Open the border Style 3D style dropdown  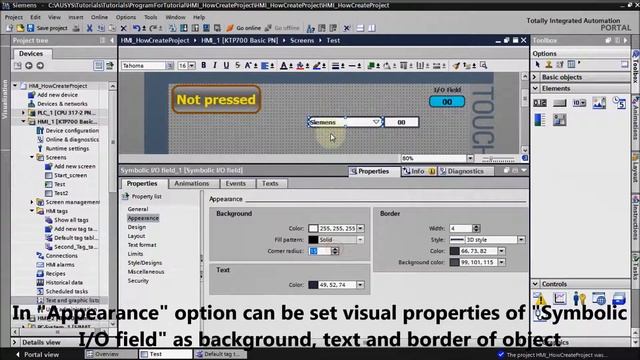pyautogui.click(x=521, y=240)
